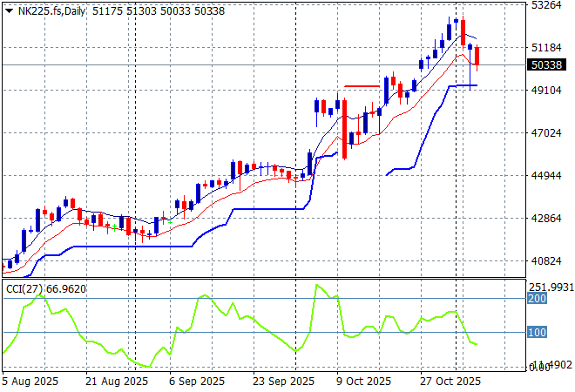
Task: Click the 44944 price axis label
Action: (x=547, y=176)
